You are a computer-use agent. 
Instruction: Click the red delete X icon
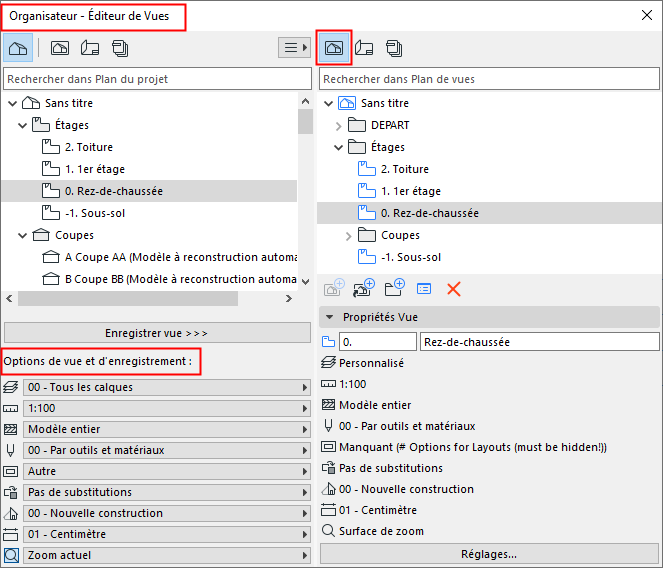[x=454, y=289]
